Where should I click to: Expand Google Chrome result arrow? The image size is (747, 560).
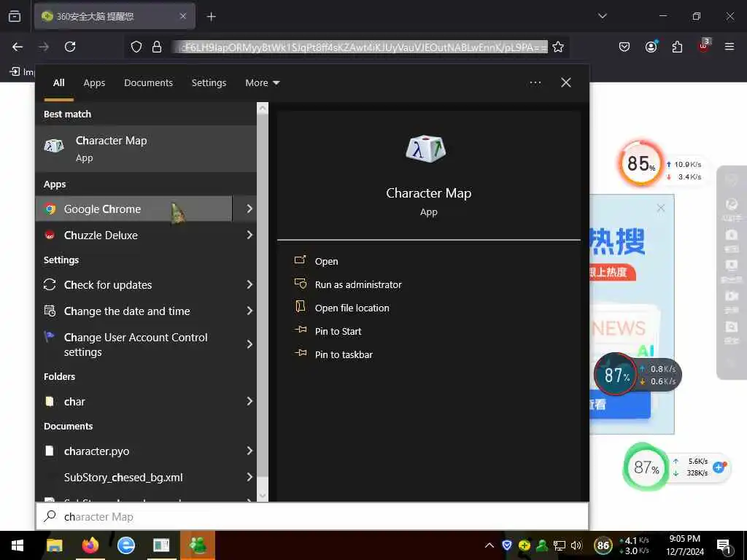click(249, 209)
